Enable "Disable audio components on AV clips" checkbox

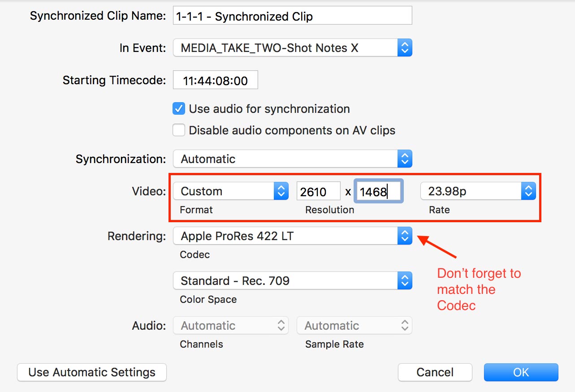(x=179, y=130)
